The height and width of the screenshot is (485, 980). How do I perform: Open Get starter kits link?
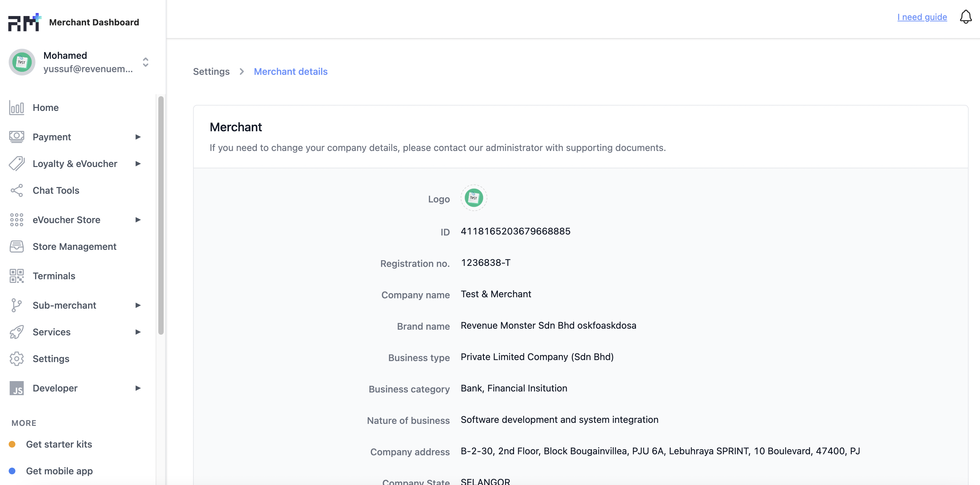coord(58,444)
